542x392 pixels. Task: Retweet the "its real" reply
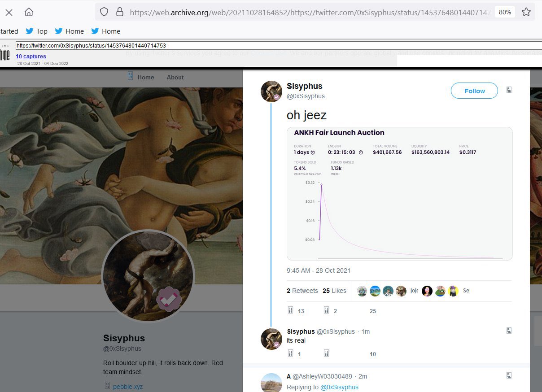pos(327,354)
